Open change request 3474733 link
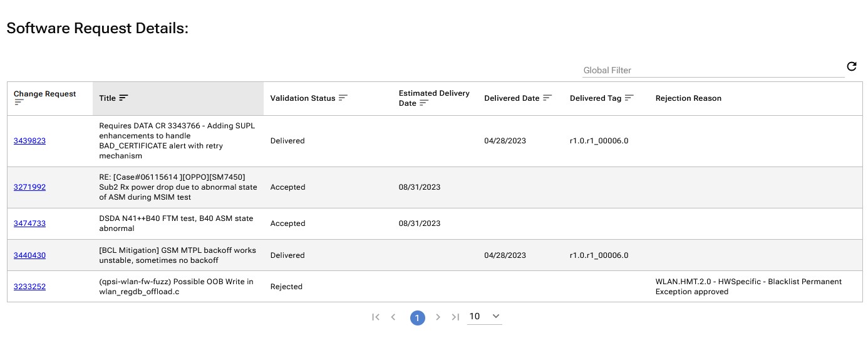 pos(29,223)
